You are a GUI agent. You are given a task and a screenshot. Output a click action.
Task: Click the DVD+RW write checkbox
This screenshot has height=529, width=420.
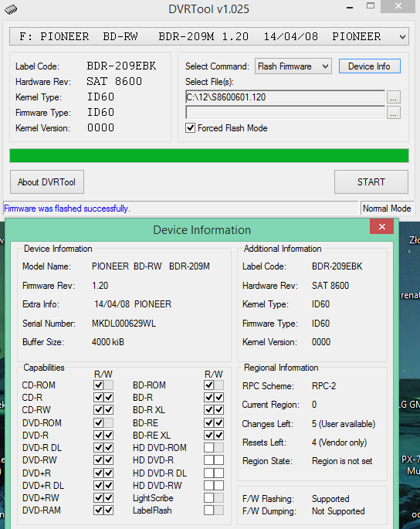click(109, 497)
